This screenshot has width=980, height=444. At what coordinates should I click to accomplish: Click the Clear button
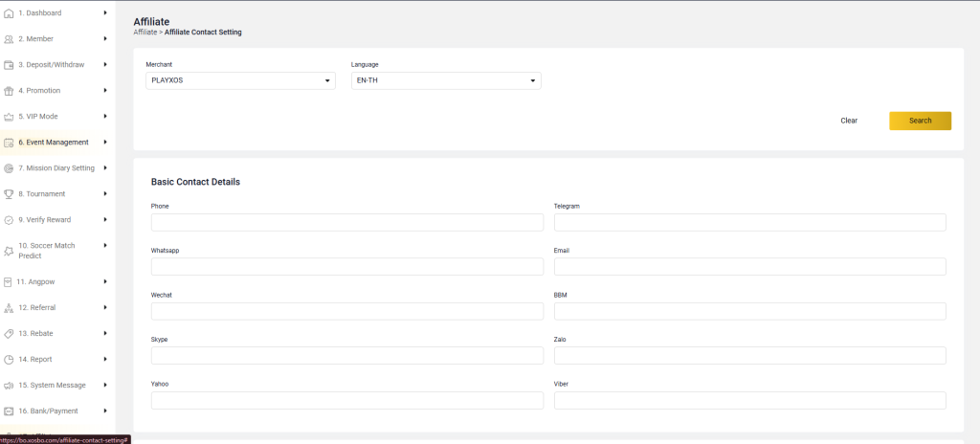click(849, 121)
